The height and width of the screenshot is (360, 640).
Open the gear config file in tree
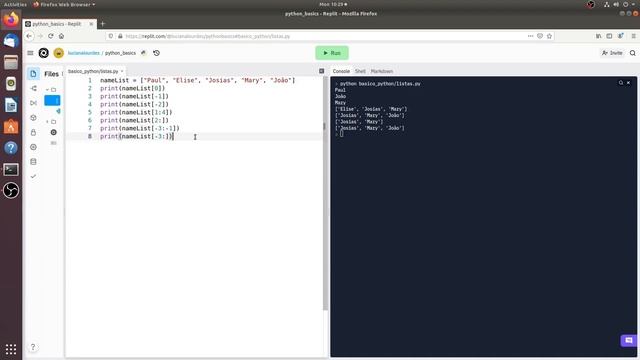[x=53, y=132]
